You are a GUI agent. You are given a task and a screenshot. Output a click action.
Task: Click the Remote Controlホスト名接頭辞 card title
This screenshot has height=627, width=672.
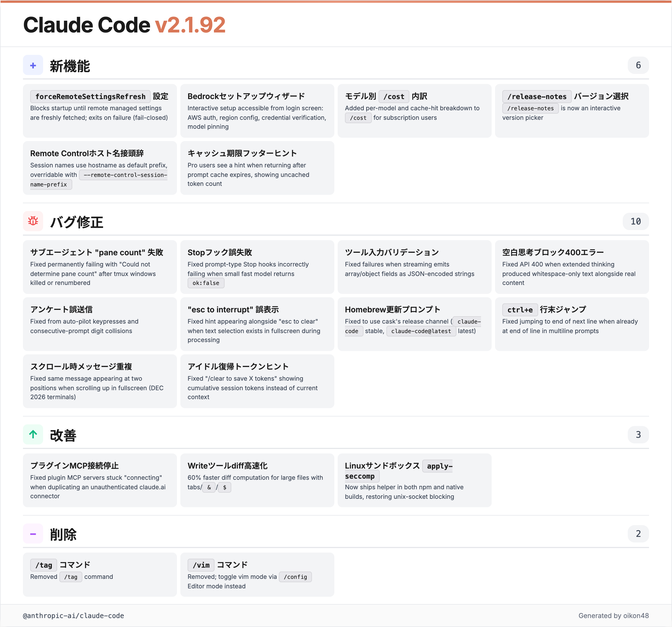[87, 153]
